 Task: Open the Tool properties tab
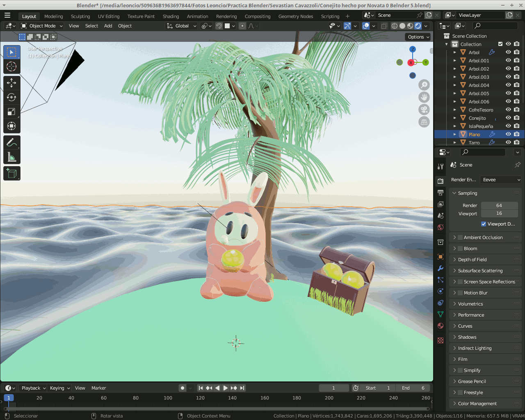(441, 166)
